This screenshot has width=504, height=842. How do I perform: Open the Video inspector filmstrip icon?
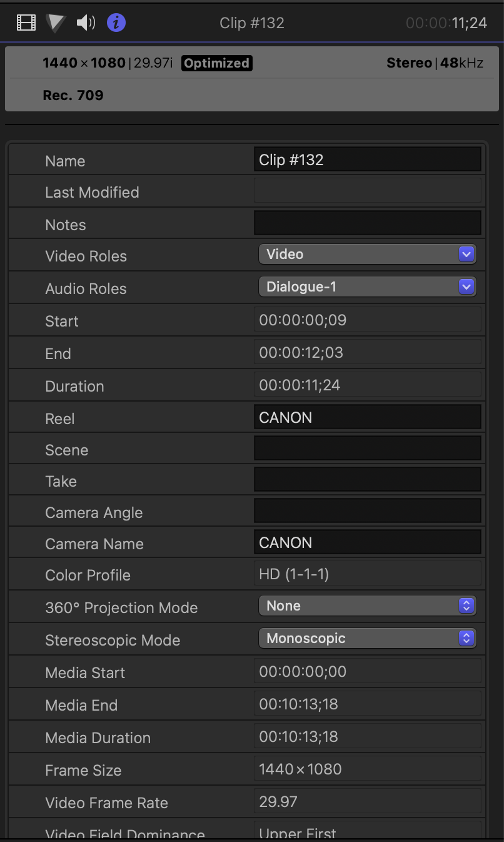coord(26,23)
